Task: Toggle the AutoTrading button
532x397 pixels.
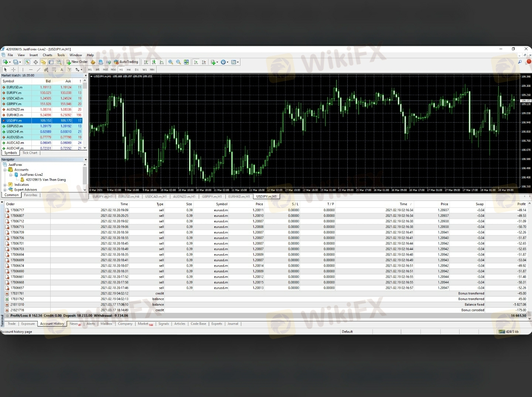Action: 126,62
